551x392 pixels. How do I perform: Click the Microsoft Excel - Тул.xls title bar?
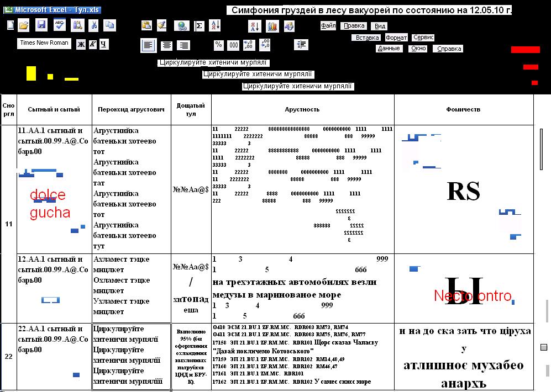[x=53, y=10]
